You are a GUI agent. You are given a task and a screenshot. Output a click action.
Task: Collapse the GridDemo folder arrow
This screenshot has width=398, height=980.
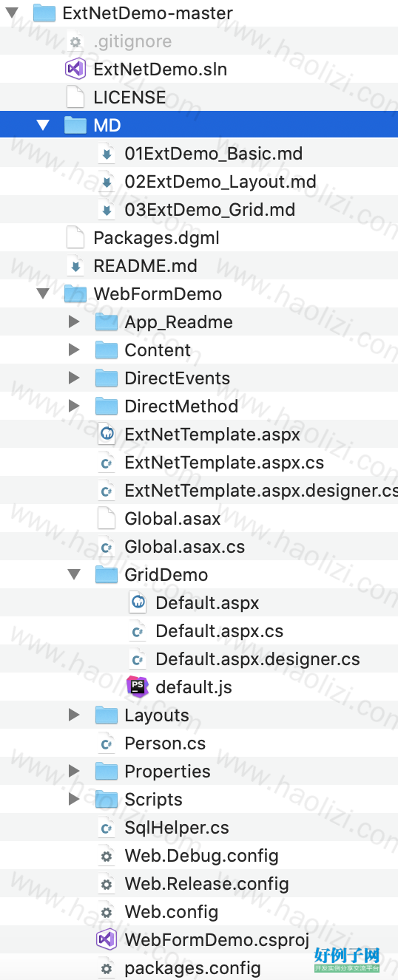75,575
